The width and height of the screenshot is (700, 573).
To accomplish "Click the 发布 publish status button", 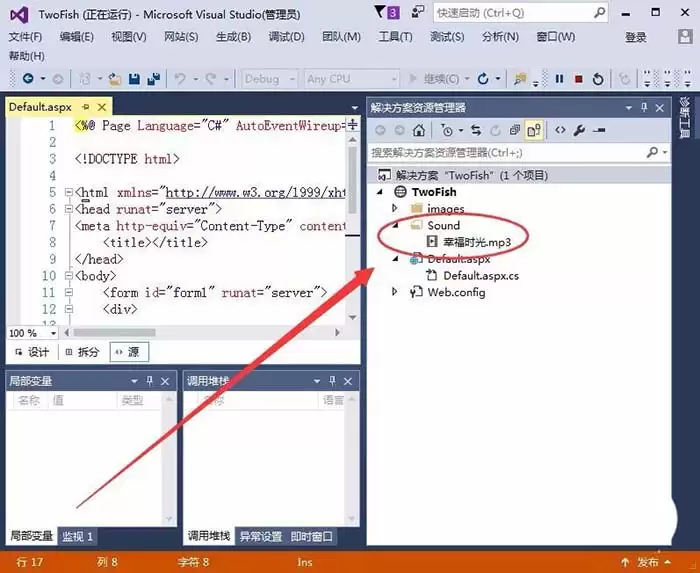I will pos(646,562).
